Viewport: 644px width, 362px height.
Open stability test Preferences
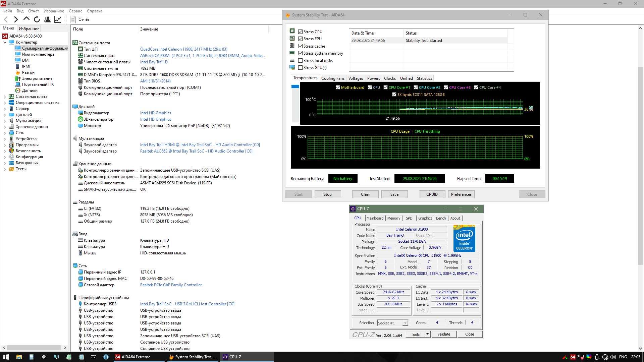[x=461, y=194]
